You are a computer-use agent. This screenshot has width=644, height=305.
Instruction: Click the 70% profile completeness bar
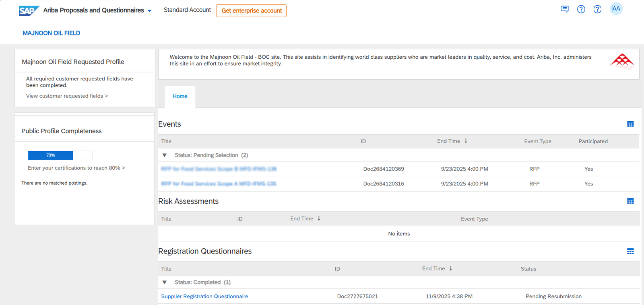60,155
